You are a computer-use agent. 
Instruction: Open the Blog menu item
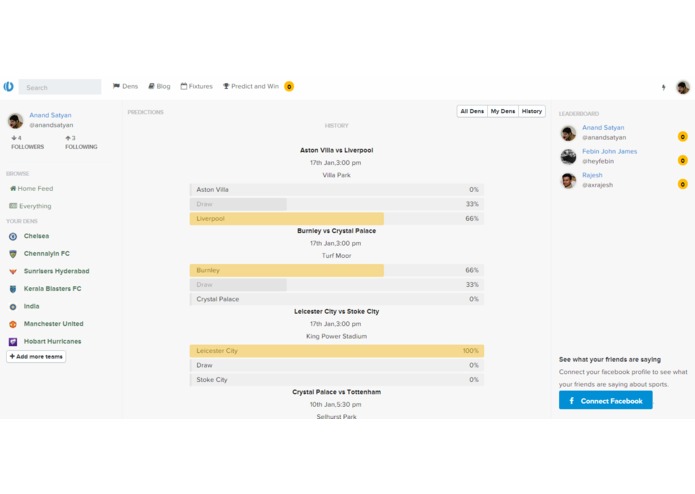159,86
